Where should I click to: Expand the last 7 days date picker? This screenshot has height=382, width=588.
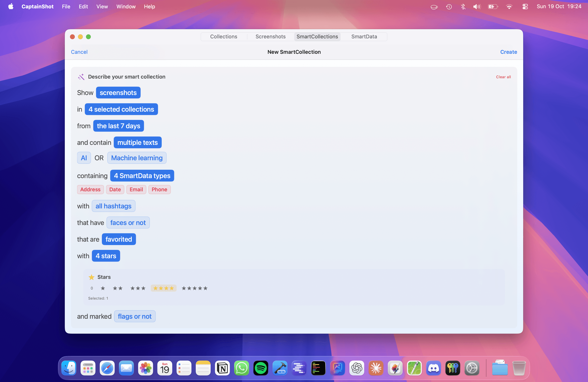pyautogui.click(x=118, y=126)
